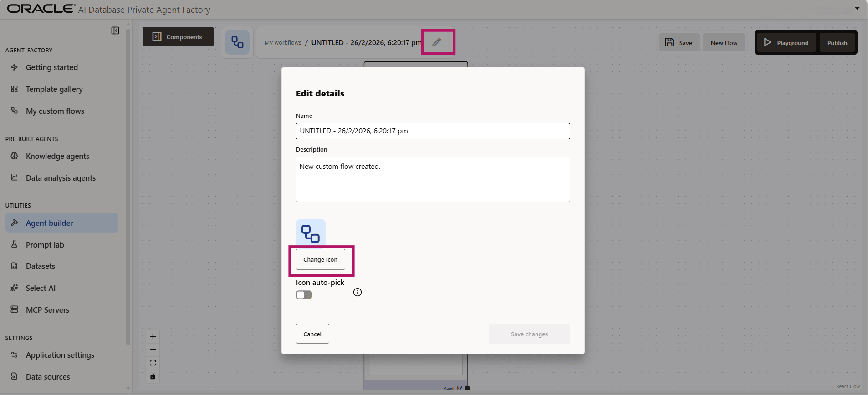Open Getting started in the sidebar
The width and height of the screenshot is (868, 395).
pos(62,67)
